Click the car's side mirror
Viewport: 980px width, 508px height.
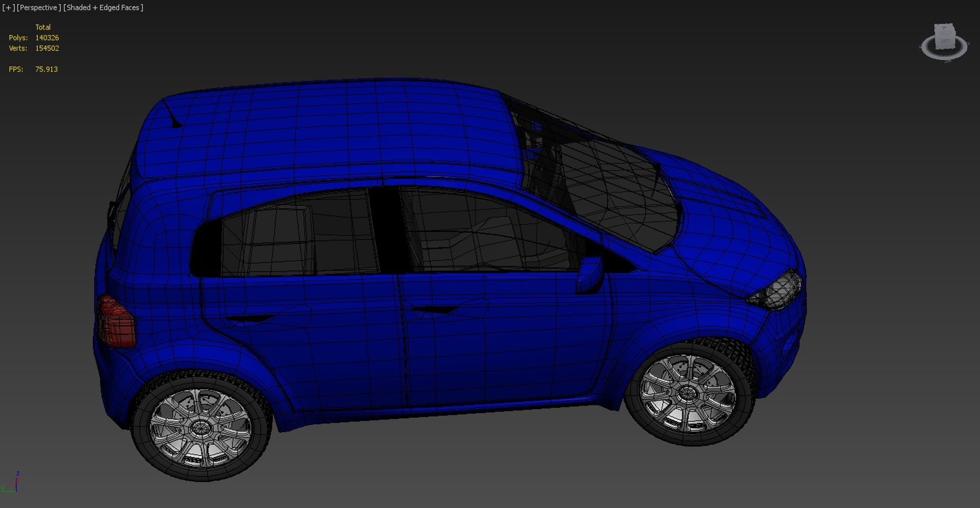(590, 275)
